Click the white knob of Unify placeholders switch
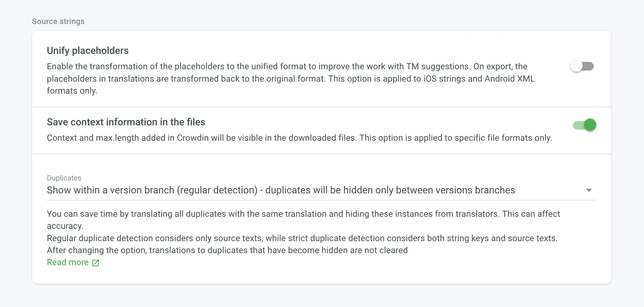Screen dimensions: 644x307 [576, 66]
